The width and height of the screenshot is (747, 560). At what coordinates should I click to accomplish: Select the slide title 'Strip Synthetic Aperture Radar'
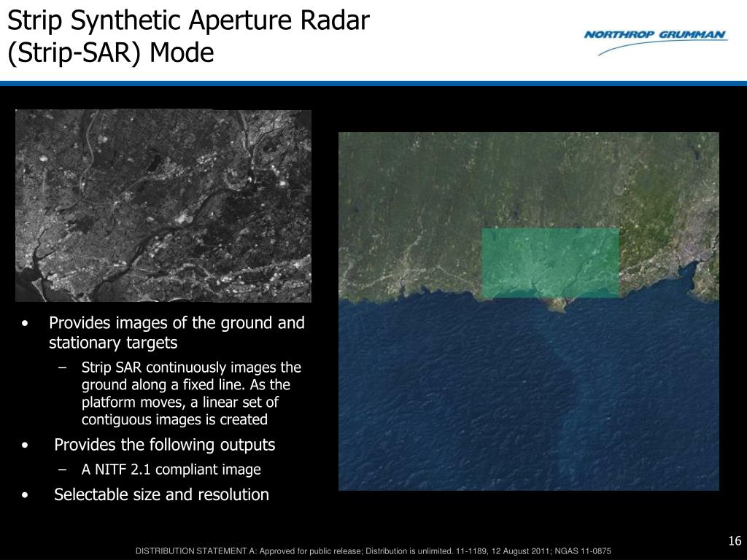pos(189,20)
